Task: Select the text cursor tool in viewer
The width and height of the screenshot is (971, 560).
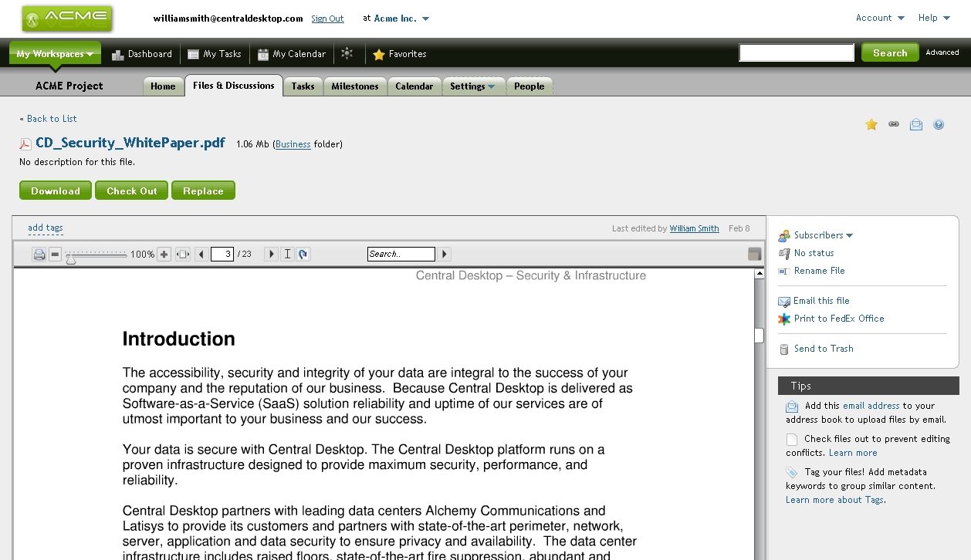Action: (287, 254)
